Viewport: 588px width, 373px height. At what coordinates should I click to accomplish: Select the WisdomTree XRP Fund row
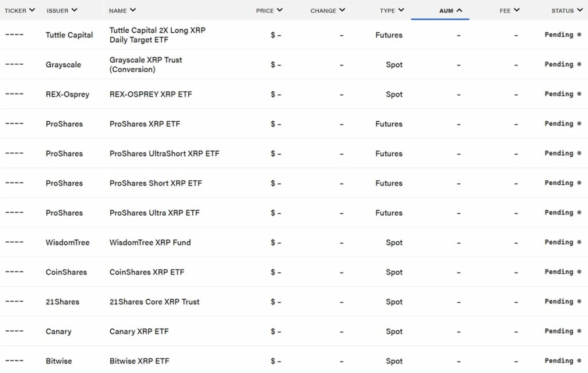[150, 242]
